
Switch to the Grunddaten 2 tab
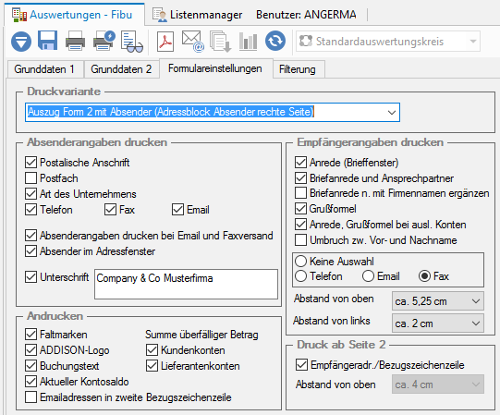point(121,69)
